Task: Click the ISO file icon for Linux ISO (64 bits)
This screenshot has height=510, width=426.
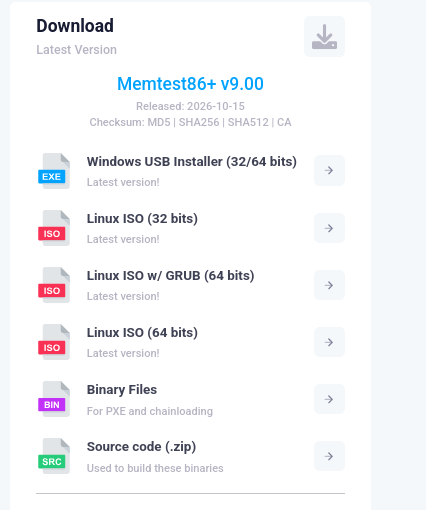Action: click(54, 342)
